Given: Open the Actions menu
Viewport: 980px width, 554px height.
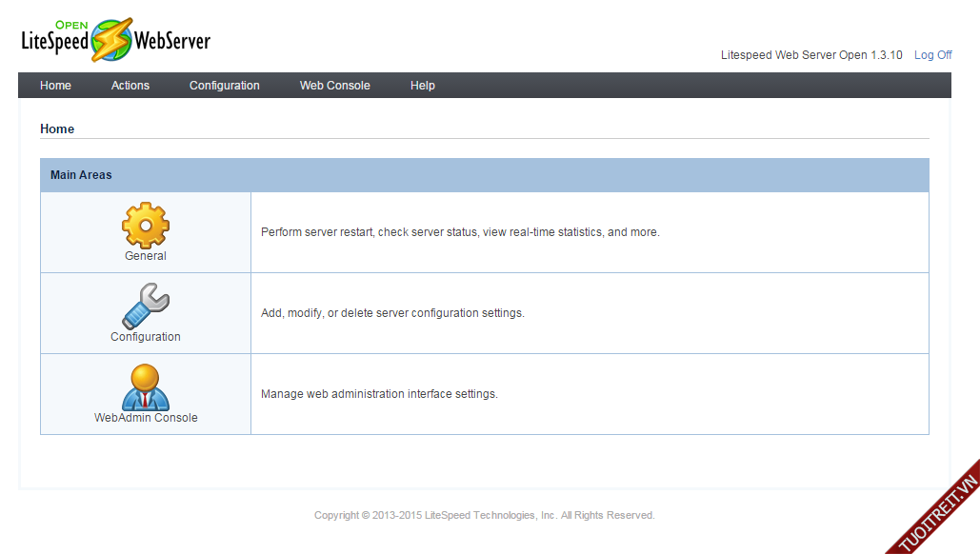Looking at the screenshot, I should pos(130,86).
